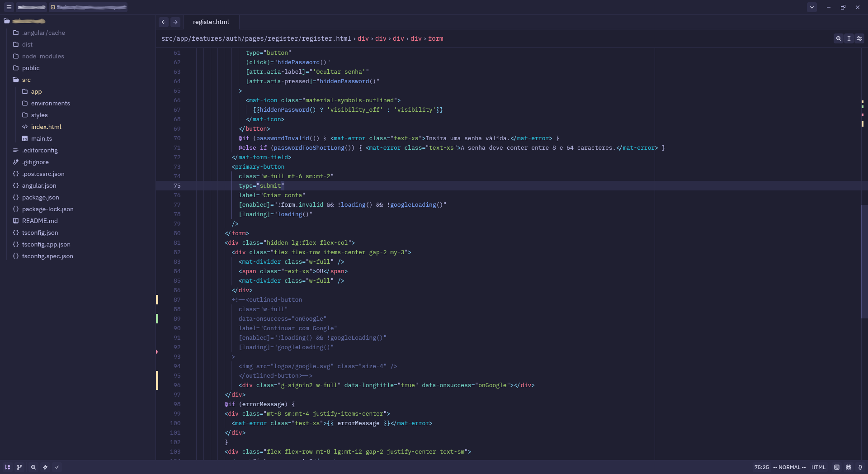Toggle the project panel in status bar
This screenshot has height=474, width=868.
click(x=8, y=467)
